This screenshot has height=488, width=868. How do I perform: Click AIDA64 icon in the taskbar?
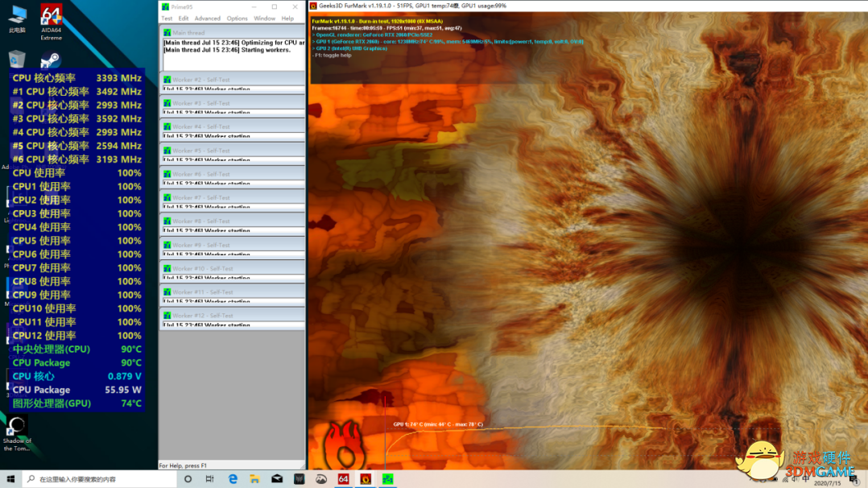[343, 479]
